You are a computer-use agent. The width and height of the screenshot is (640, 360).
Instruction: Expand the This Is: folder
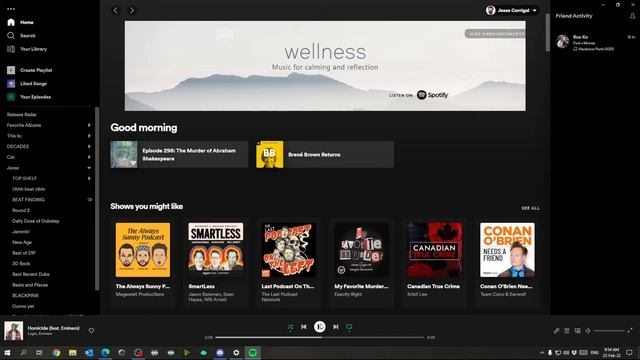click(89, 136)
